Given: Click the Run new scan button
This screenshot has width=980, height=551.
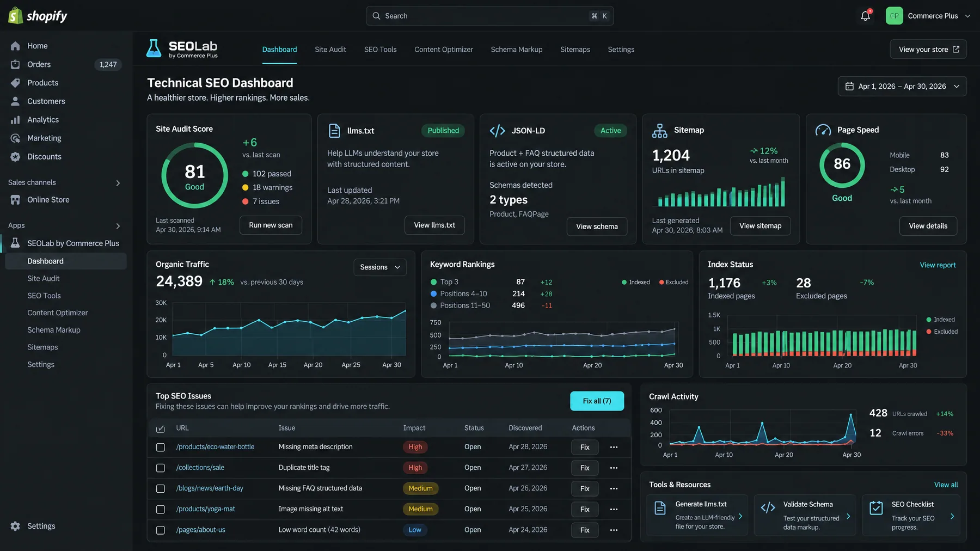Looking at the screenshot, I should pos(271,225).
